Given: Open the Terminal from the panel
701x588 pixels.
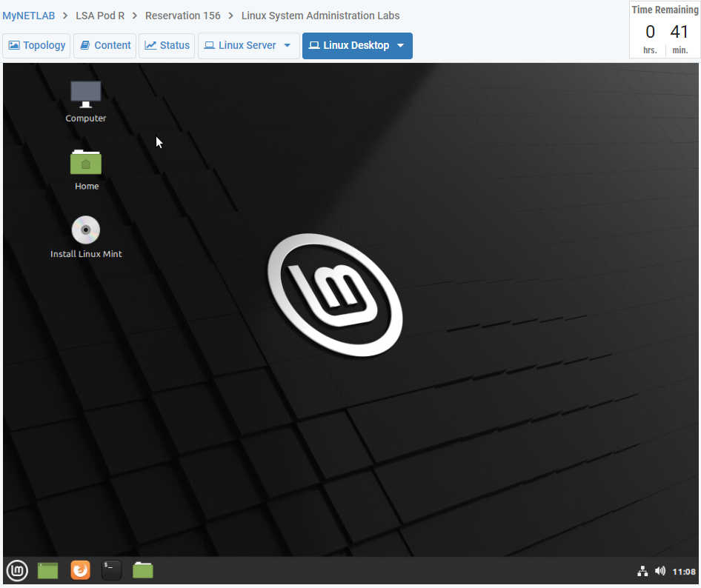Looking at the screenshot, I should 111,570.
